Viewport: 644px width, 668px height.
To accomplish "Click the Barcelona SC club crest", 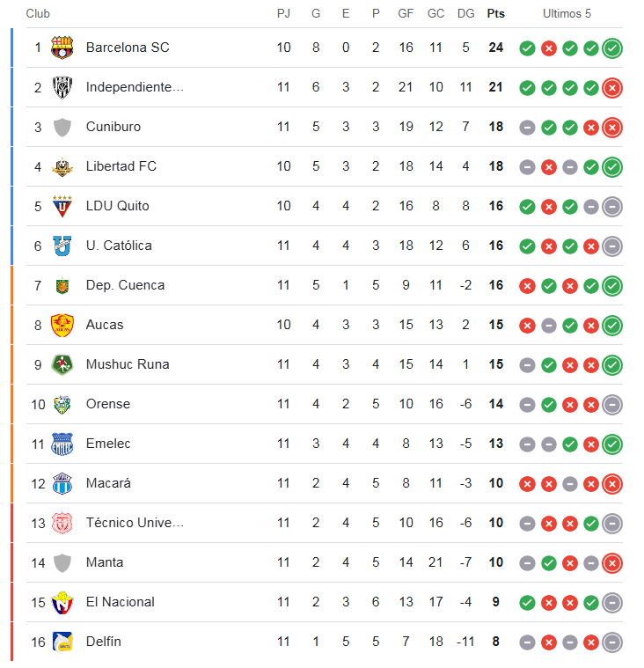I will (62, 48).
